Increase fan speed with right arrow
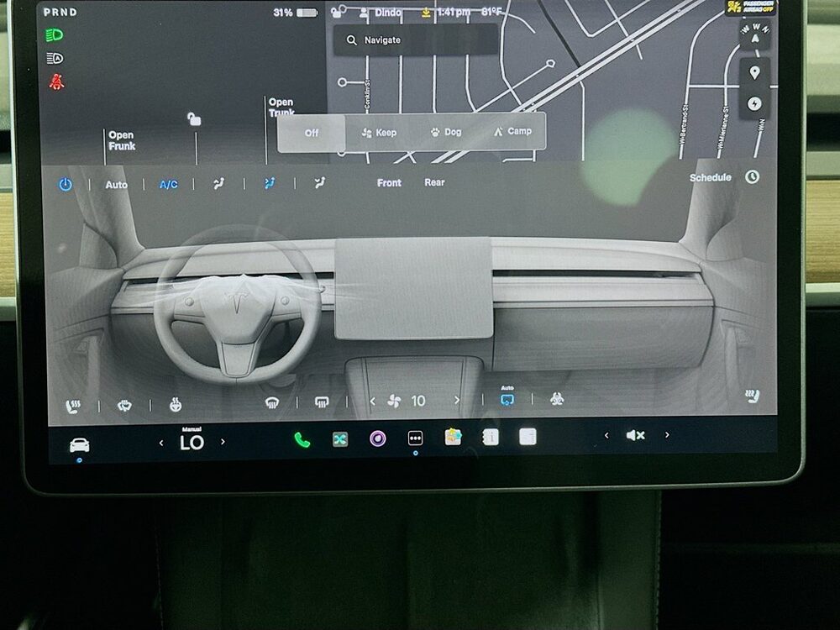The height and width of the screenshot is (630, 840). point(457,401)
